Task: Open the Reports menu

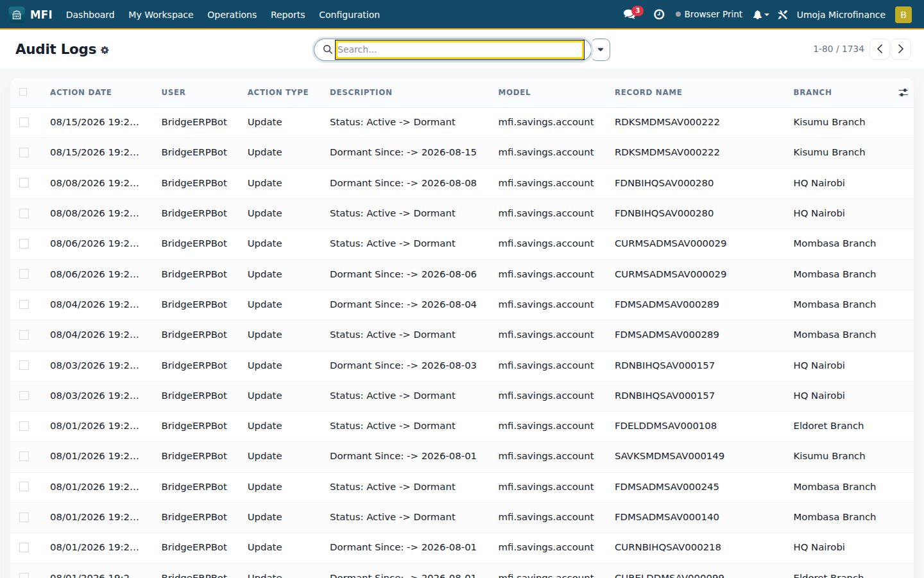Action: click(288, 14)
